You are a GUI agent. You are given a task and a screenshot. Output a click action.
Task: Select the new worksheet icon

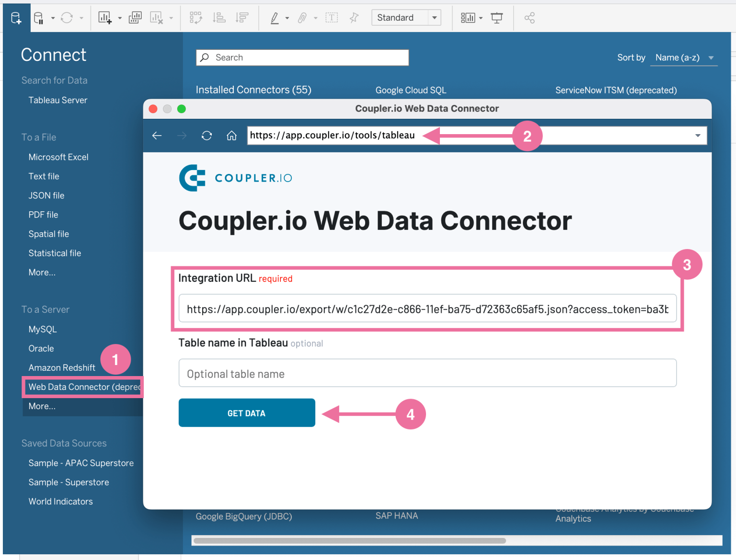(x=104, y=17)
